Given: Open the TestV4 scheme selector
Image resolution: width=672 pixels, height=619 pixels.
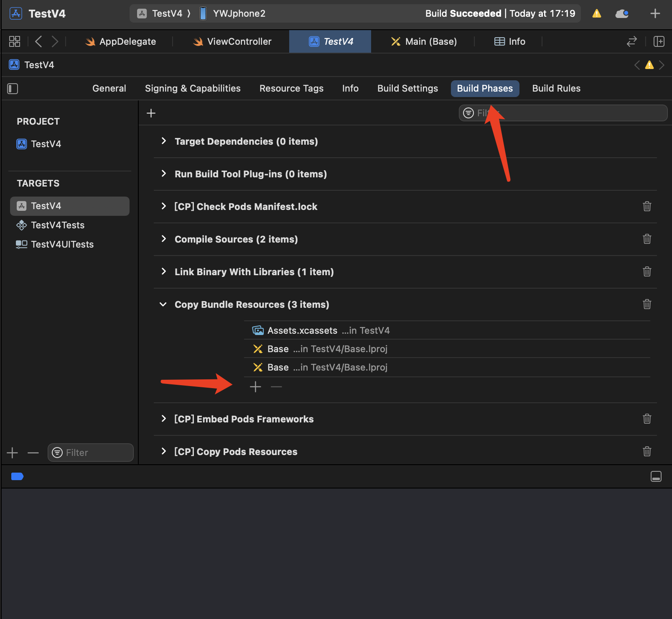Looking at the screenshot, I should coord(160,13).
